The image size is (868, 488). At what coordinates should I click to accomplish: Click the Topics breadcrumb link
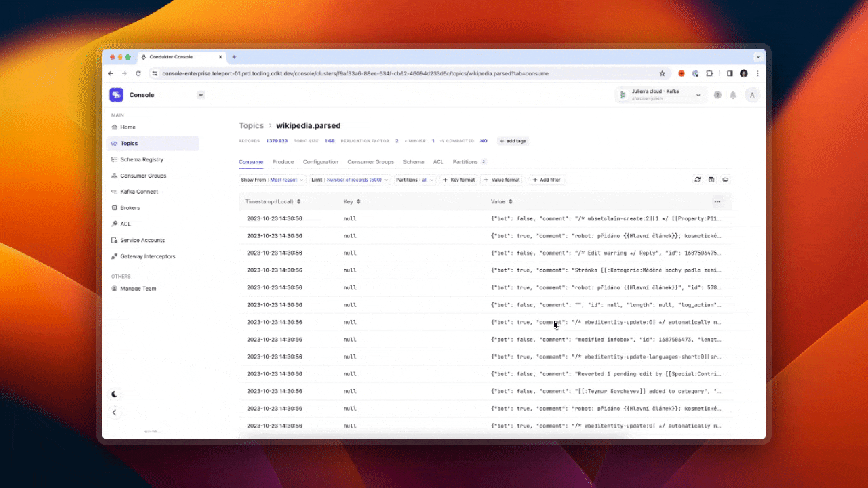point(251,125)
